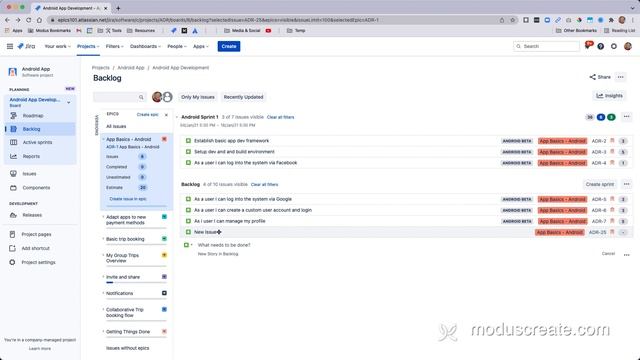Open the Projects menu

click(x=88, y=47)
